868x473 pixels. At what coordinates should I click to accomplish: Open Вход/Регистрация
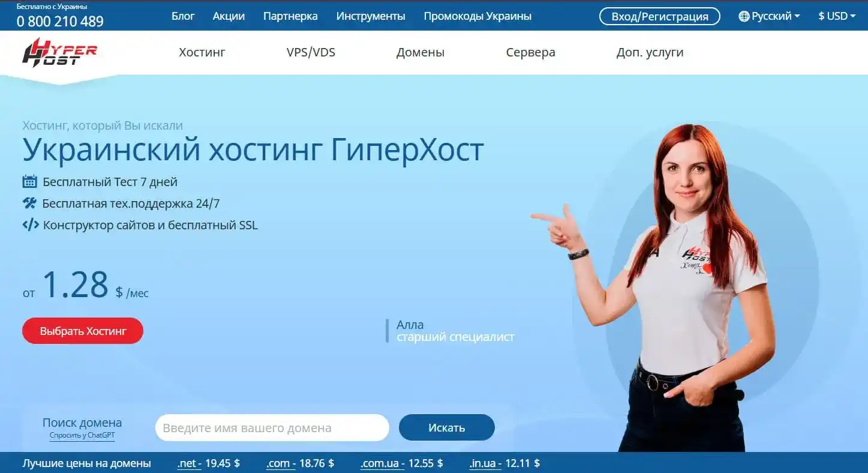(x=659, y=16)
